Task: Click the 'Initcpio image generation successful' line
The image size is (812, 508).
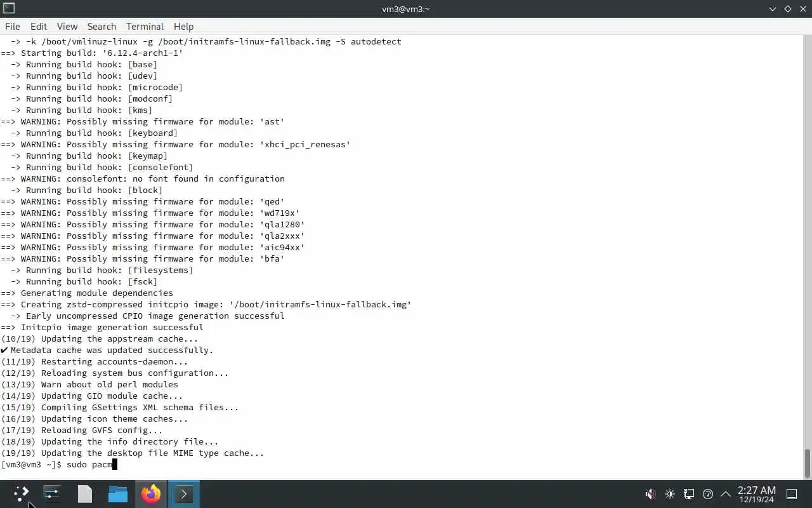Action: (102, 327)
